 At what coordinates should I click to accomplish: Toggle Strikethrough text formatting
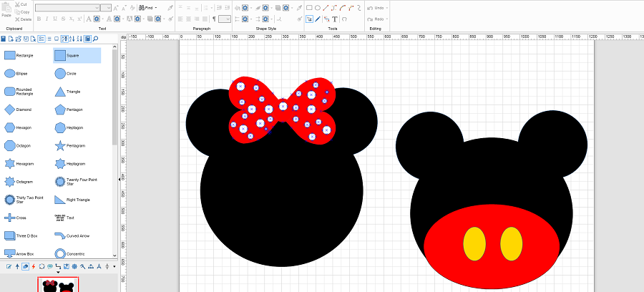point(63,19)
